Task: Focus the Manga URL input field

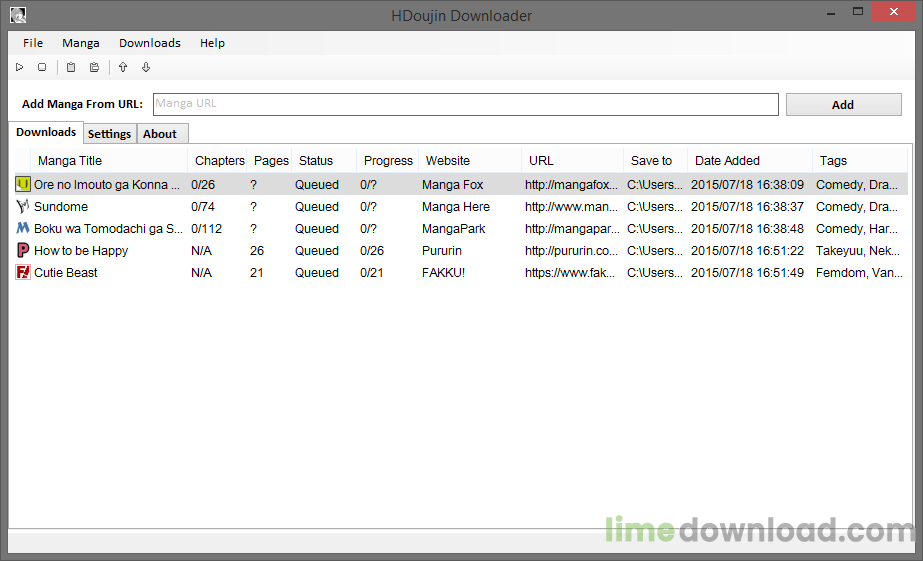Action: 466,104
